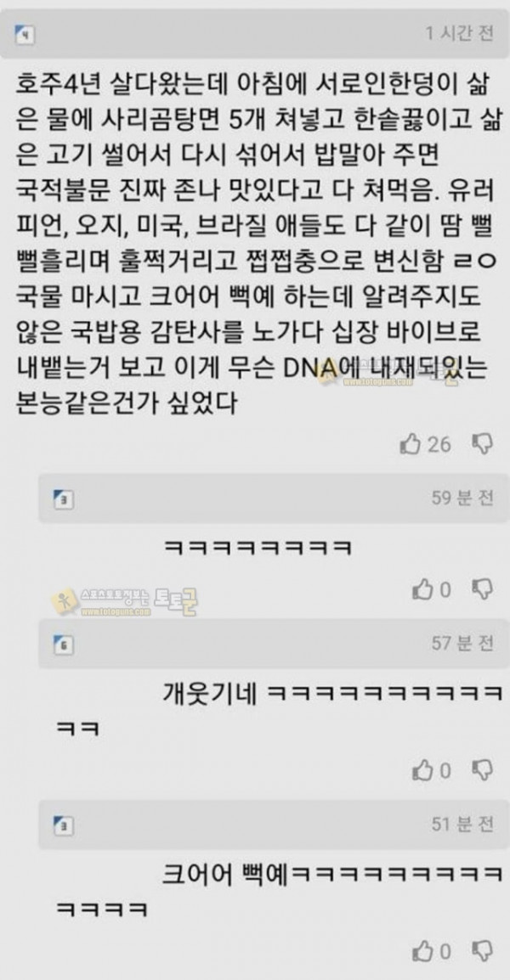Like the 개웃기네 reply
Viewport: 510px width, 980px height.
point(422,770)
